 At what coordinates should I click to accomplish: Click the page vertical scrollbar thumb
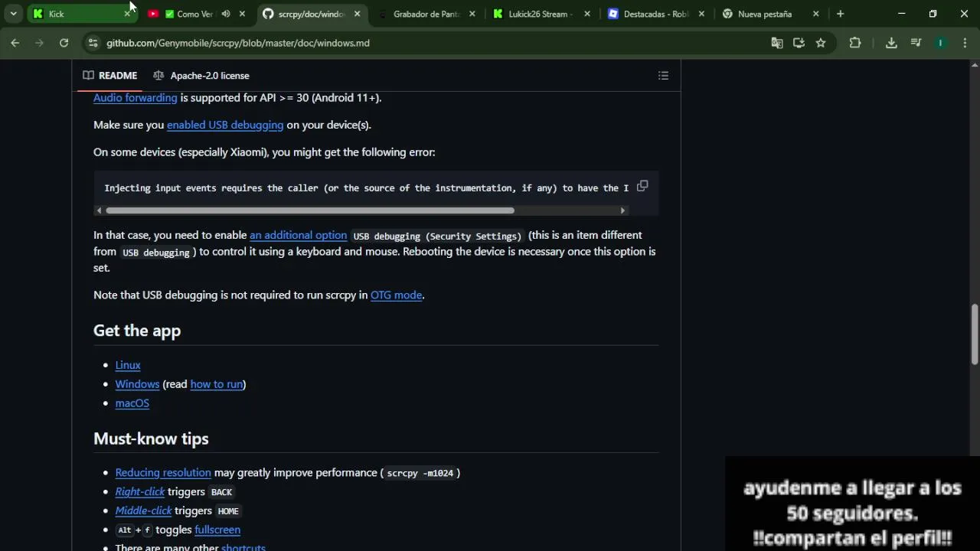(x=975, y=334)
